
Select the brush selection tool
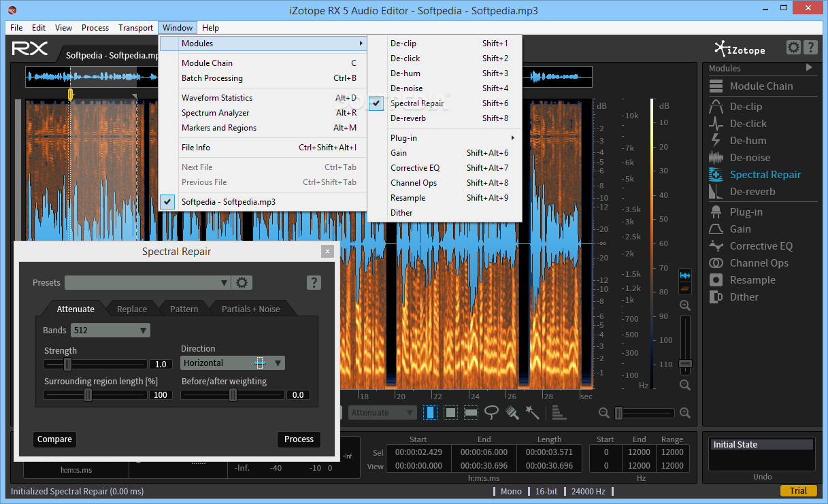coord(512,412)
